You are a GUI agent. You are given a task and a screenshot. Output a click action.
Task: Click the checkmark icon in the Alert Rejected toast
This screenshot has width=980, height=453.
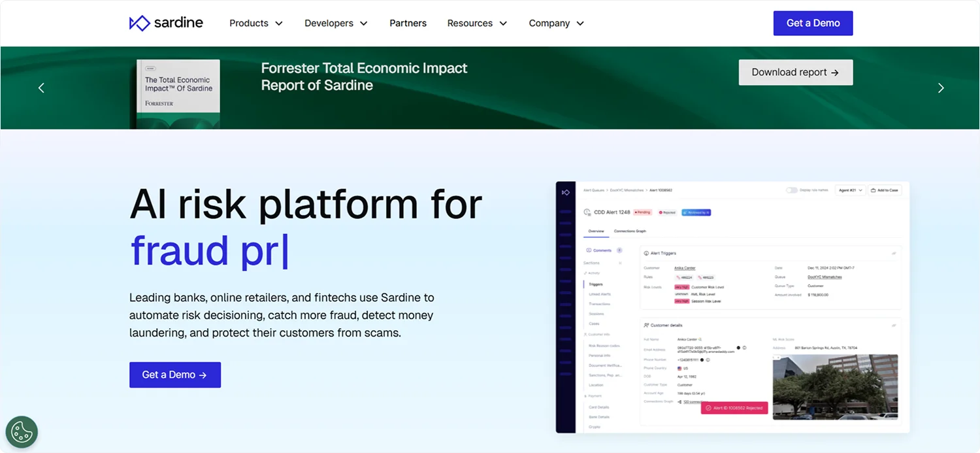pyautogui.click(x=708, y=408)
